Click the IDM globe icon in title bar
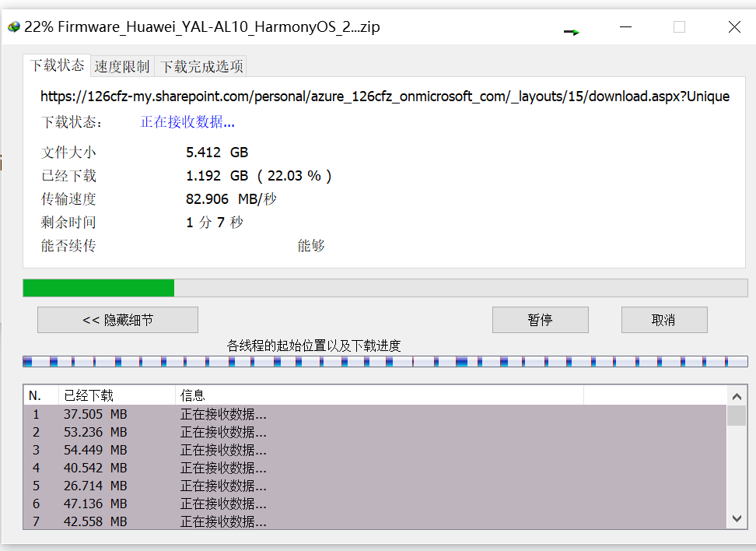Screen dimensions: 756x551 click(14, 26)
